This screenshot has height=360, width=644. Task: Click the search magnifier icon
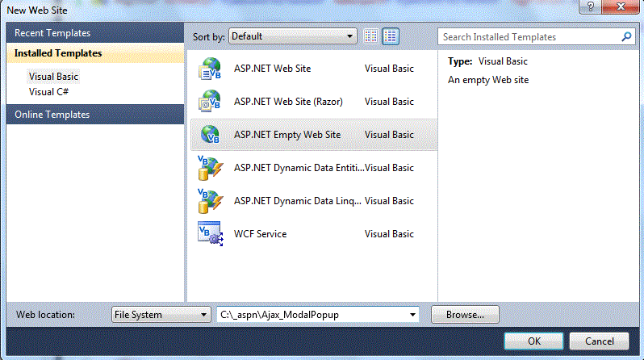[x=626, y=36]
